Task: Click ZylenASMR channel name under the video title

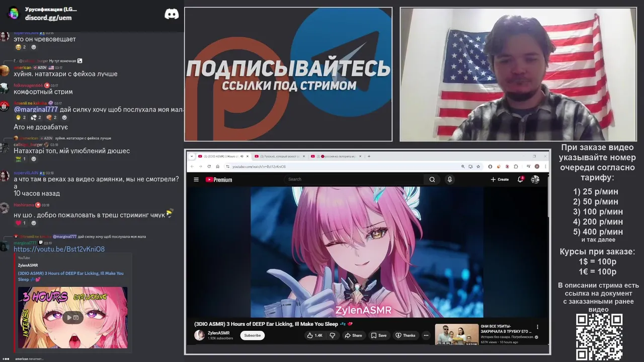Action: click(218, 333)
